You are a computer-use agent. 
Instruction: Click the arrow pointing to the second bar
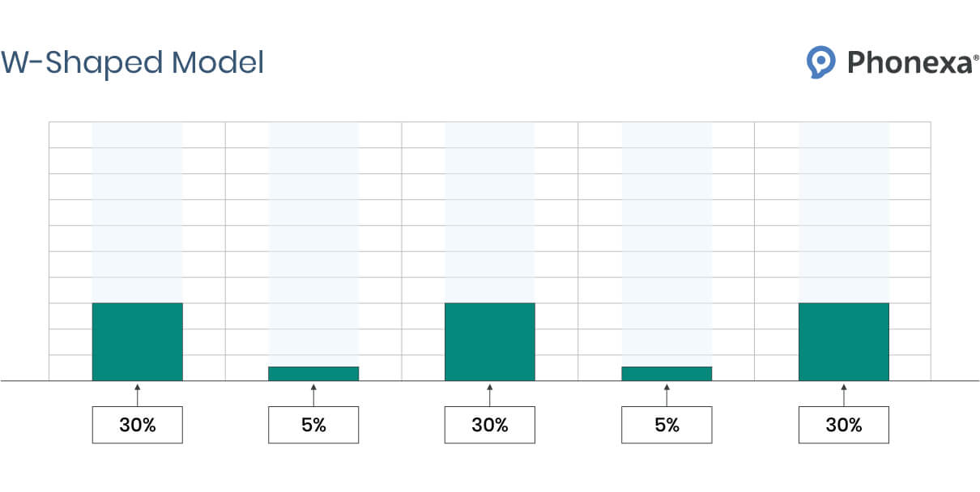click(313, 395)
